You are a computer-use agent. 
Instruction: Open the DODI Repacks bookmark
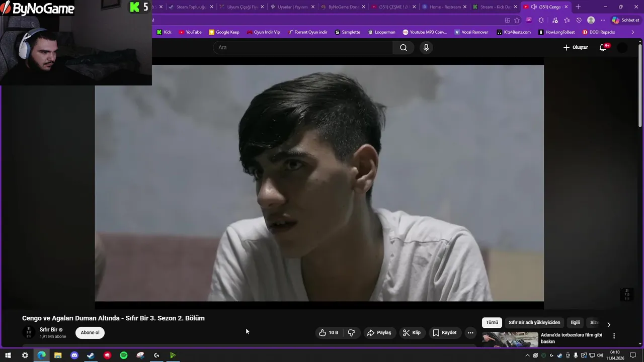coord(599,32)
